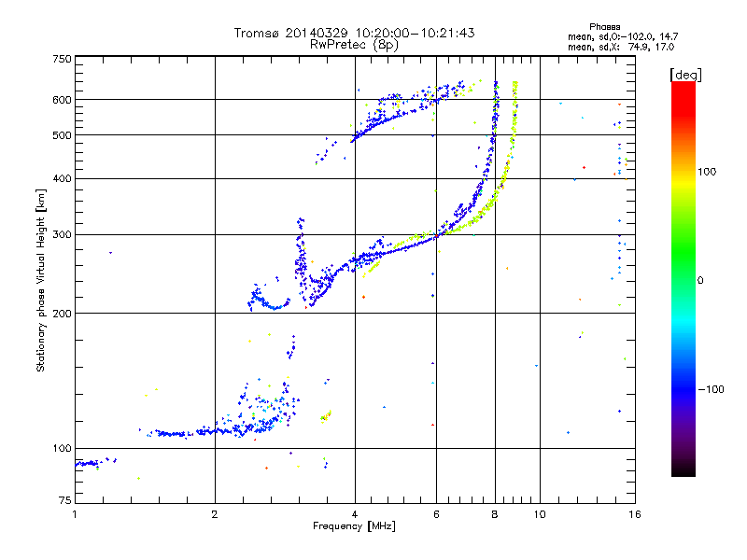Click the black bottom of the colorbar
747x560 pixels.
(x=684, y=470)
